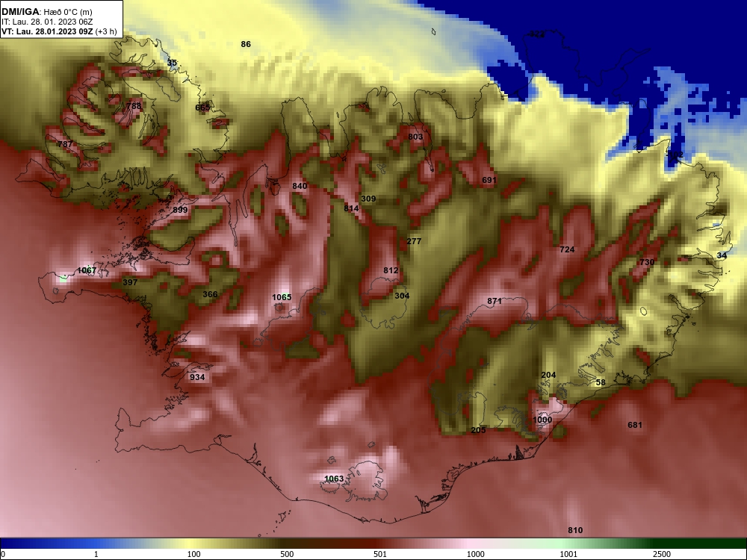Screen dimensions: 747x560
Task: Select the map value 812
Action: coord(391,270)
